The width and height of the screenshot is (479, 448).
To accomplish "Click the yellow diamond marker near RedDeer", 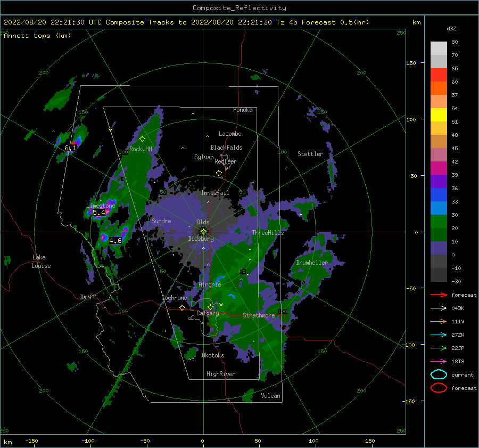I will [x=219, y=173].
